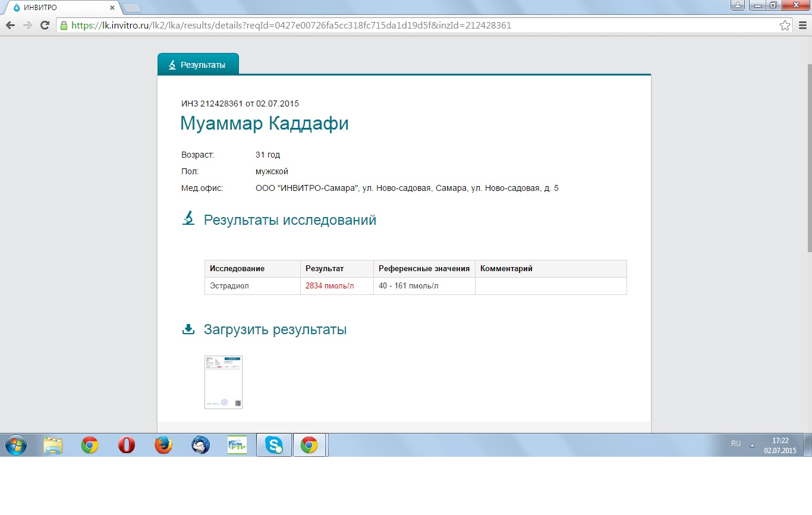The width and height of the screenshot is (812, 515).
Task: Open a new browser tab
Action: [132, 8]
